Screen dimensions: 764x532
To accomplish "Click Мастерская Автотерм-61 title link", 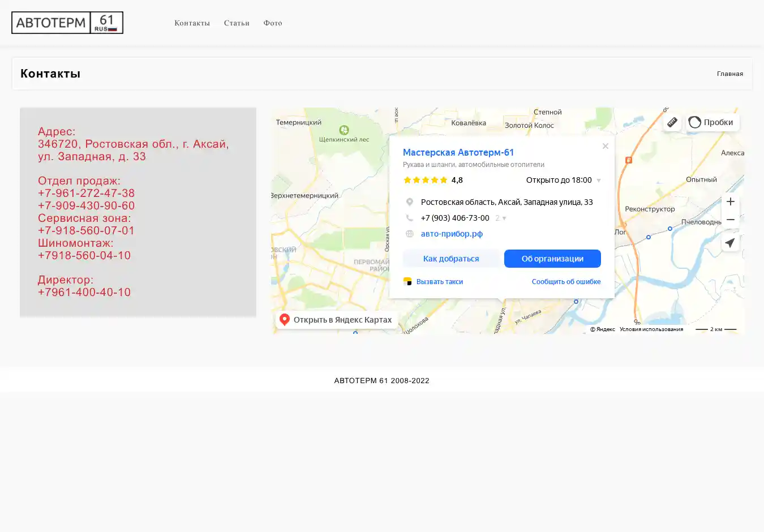I will [458, 152].
